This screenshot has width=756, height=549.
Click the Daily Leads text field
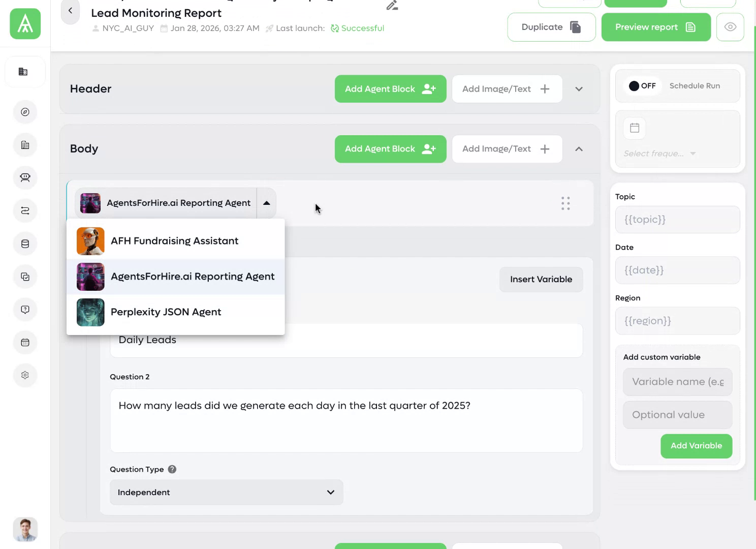pyautogui.click(x=346, y=341)
